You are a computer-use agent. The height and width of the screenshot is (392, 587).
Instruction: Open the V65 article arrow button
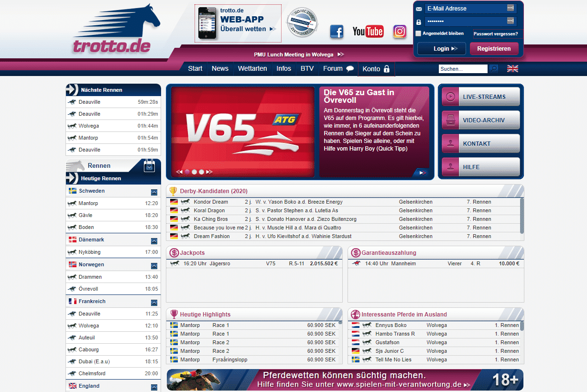coord(421,173)
